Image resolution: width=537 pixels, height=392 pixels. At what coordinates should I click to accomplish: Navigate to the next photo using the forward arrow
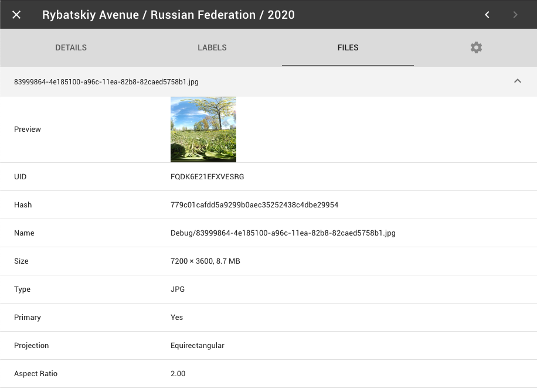[515, 15]
